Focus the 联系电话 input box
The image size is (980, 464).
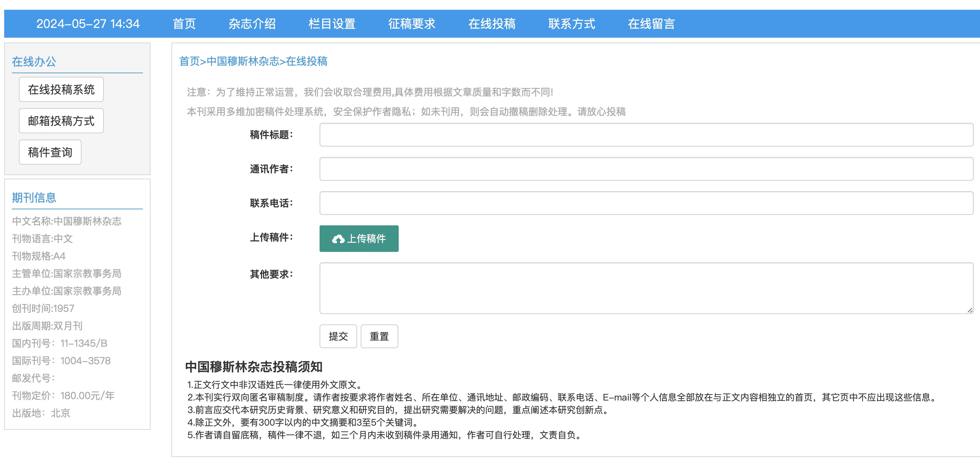646,203
